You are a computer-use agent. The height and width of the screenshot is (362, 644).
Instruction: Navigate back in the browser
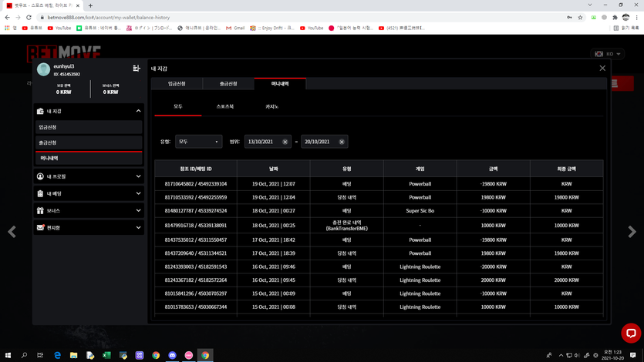(x=8, y=17)
